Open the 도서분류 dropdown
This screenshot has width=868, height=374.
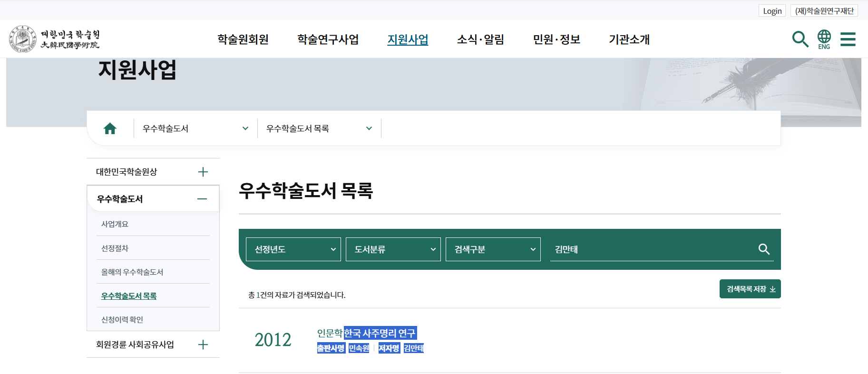click(x=393, y=249)
